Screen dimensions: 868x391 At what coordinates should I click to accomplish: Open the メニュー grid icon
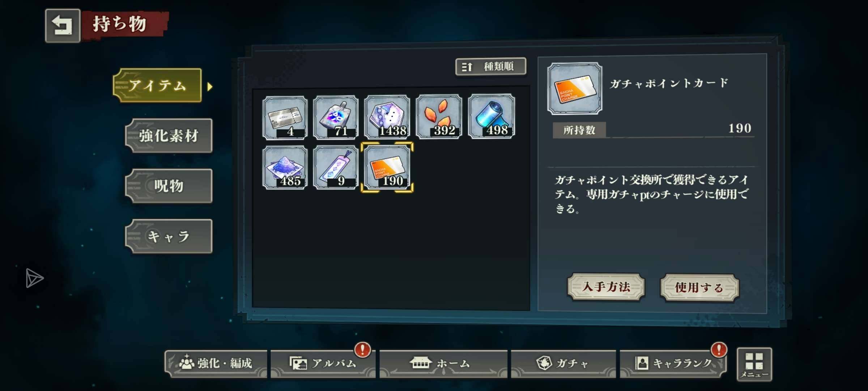754,365
